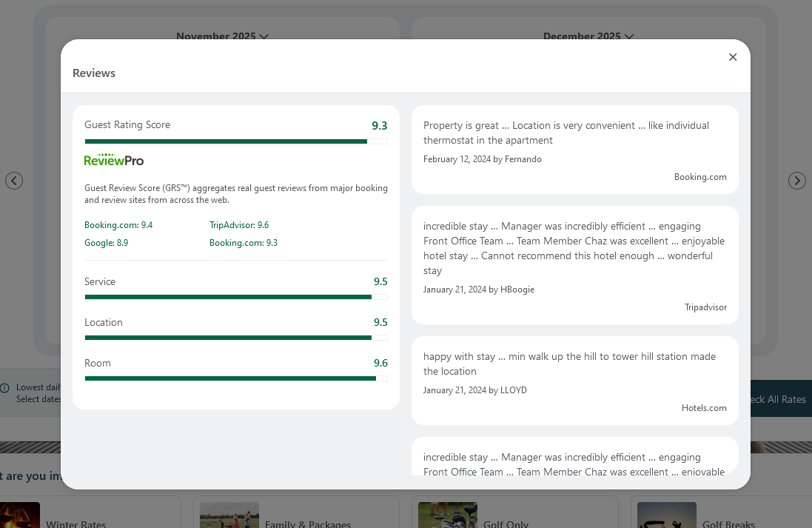Select the review by LLOYD
Screen dimensions: 812x528
click(575, 381)
